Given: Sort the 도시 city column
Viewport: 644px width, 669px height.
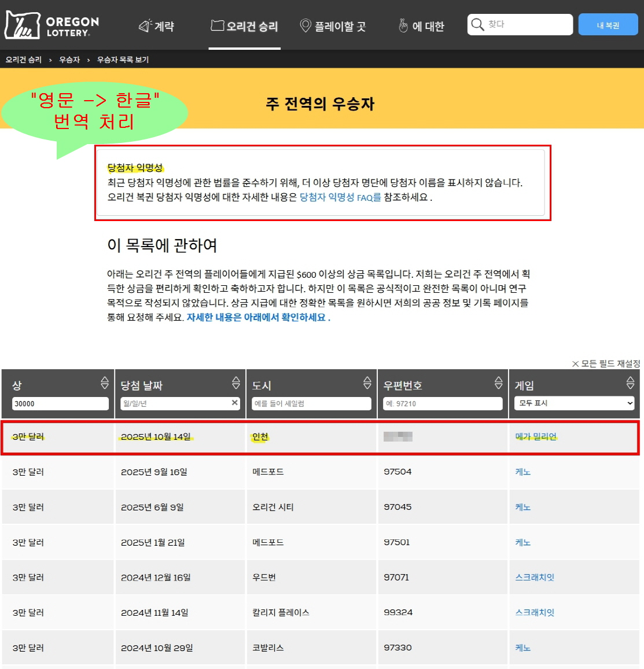Looking at the screenshot, I should 367,383.
